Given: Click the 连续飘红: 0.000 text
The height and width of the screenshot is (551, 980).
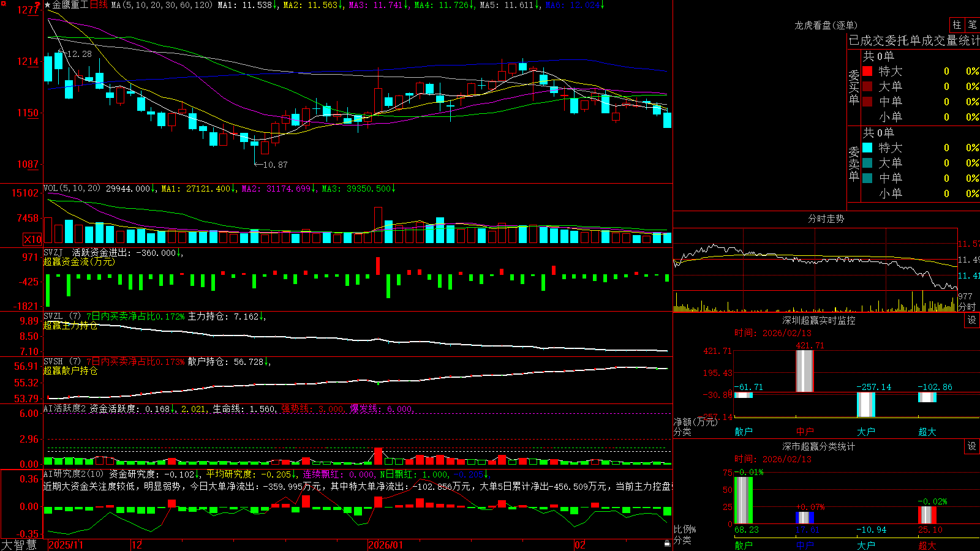Looking at the screenshot, I should [x=339, y=474].
